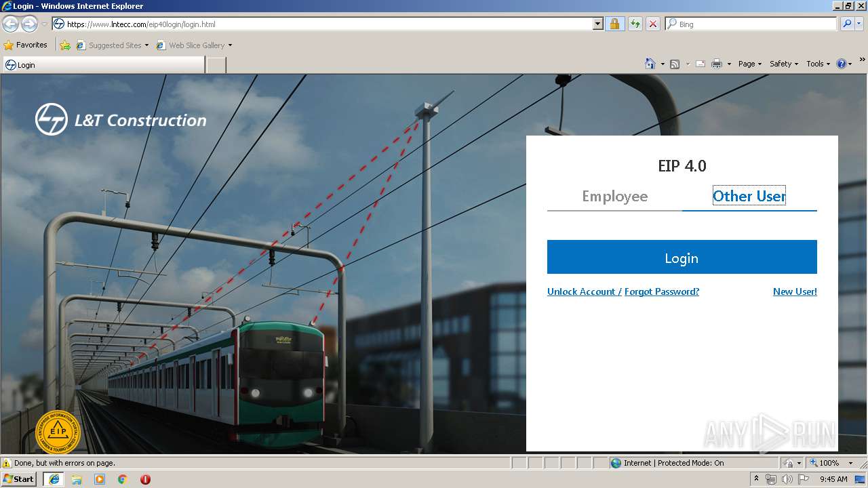The image size is (868, 488).
Task: Click the L&T Construction logo
Action: click(121, 120)
